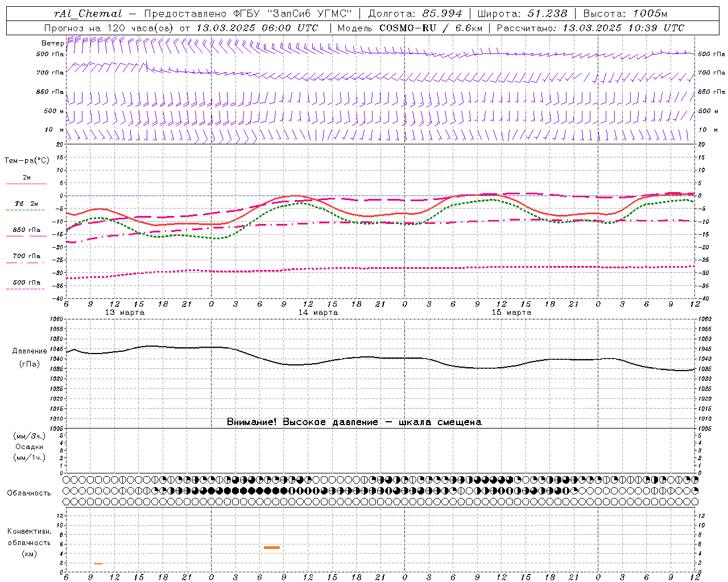Click 500 гПа temperature legend entry

coord(26,282)
